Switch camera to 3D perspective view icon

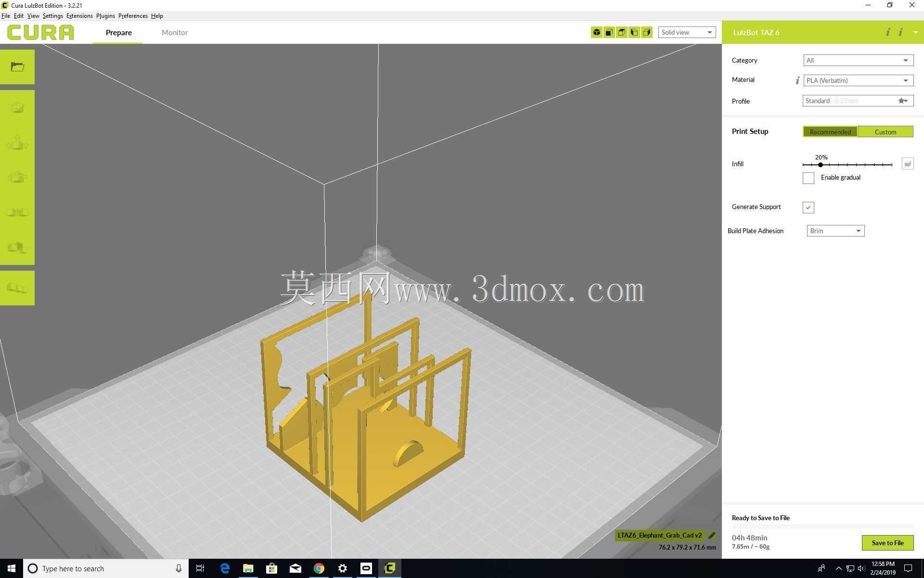pos(596,32)
